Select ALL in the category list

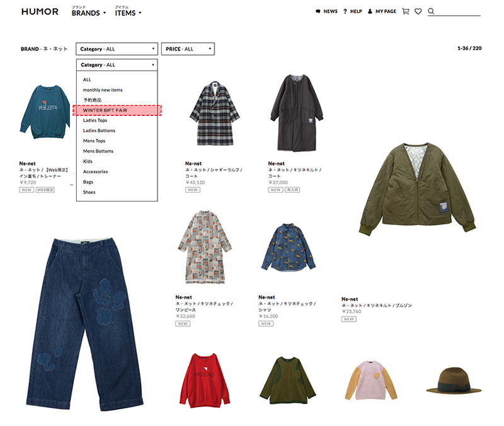[87, 80]
